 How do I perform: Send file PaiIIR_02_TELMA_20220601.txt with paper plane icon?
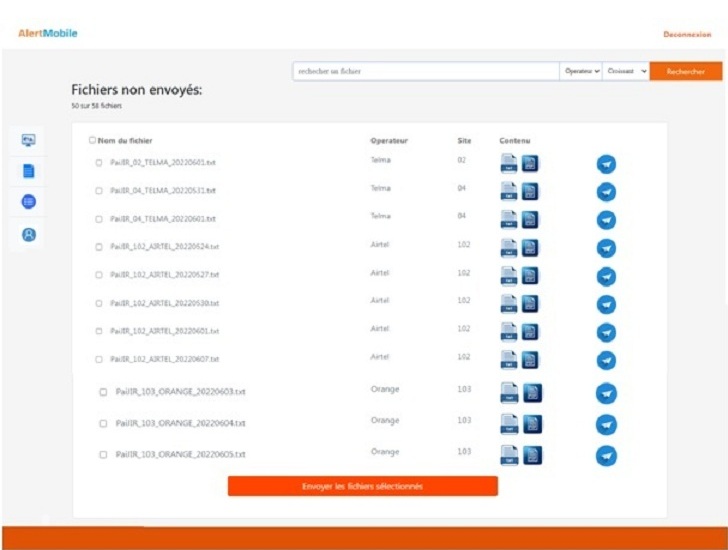pyautogui.click(x=606, y=164)
